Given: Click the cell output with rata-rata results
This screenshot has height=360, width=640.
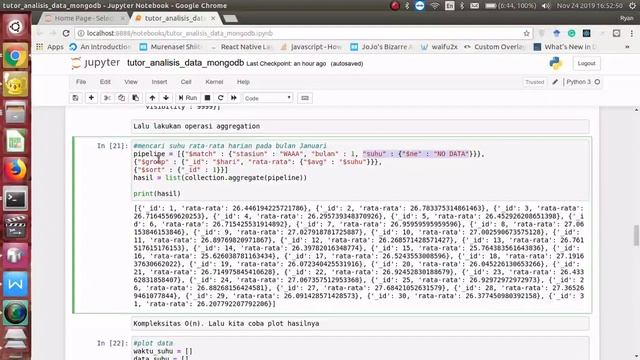Looking at the screenshot, I should (x=359, y=256).
